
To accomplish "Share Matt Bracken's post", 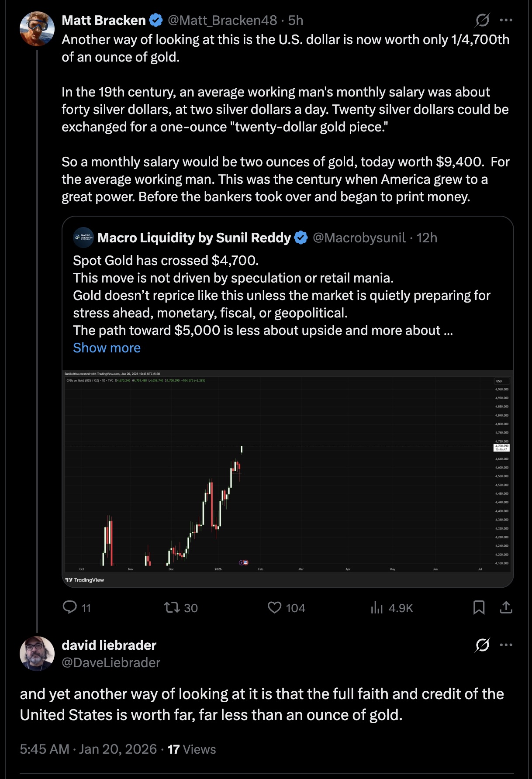I will point(506,607).
